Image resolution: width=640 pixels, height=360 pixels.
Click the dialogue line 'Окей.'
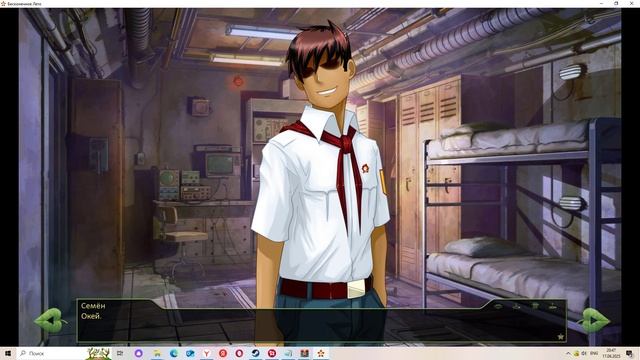tap(91, 316)
